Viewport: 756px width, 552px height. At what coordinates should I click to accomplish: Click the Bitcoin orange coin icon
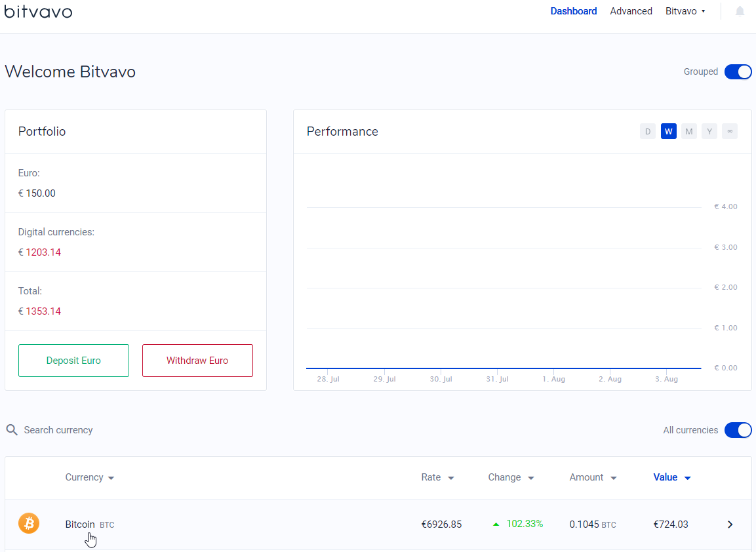(29, 524)
